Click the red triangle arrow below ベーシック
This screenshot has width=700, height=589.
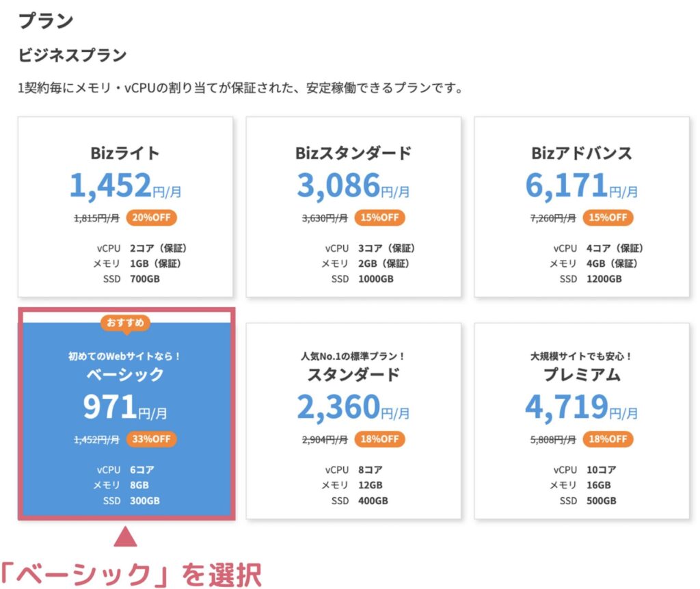click(126, 537)
